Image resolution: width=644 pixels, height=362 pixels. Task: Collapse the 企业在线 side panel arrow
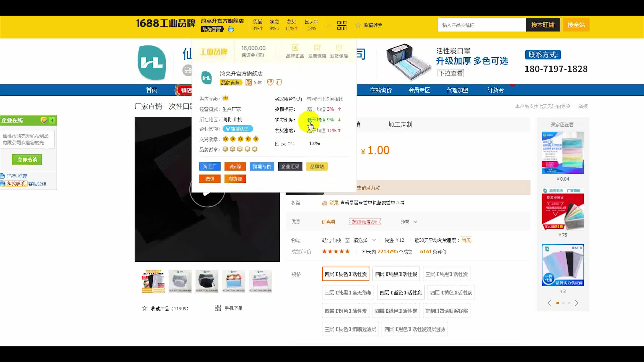coord(52,120)
